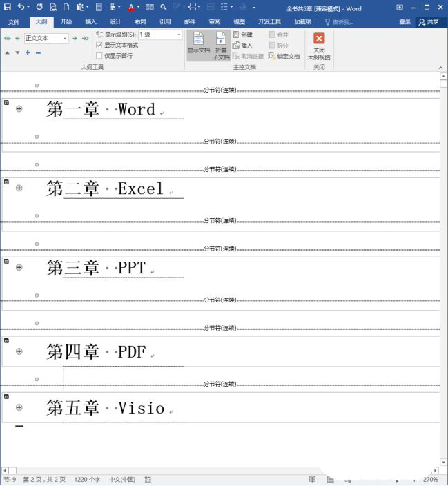Click 插入 insert subdocument in master document group
Image resolution: width=448 pixels, height=486 pixels.
pos(242,46)
